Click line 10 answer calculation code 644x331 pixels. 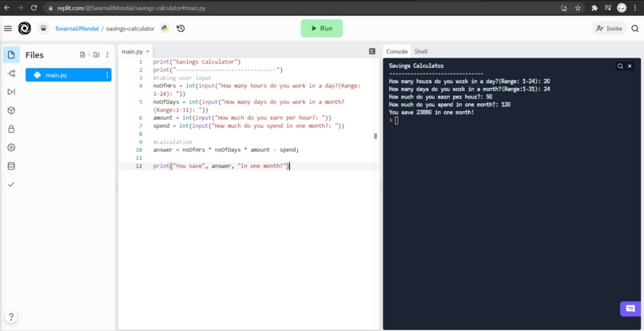pos(226,150)
